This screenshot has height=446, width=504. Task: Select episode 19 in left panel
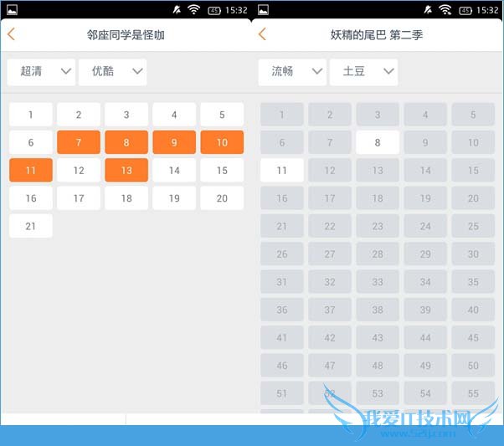[174, 198]
